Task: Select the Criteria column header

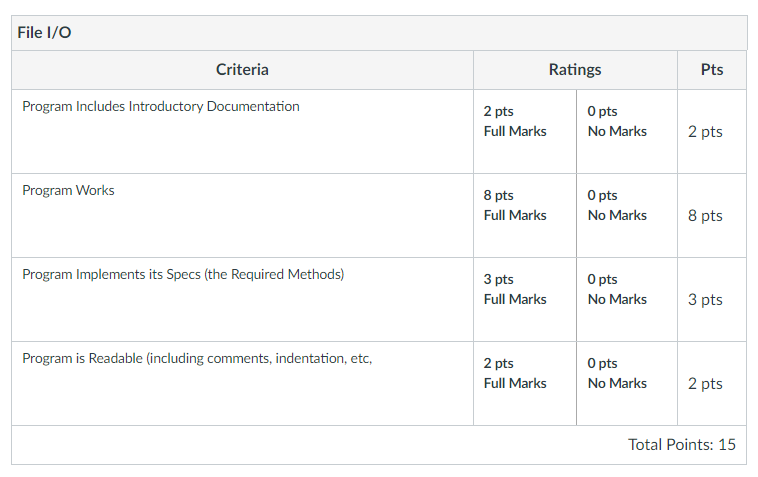Action: pos(242,70)
